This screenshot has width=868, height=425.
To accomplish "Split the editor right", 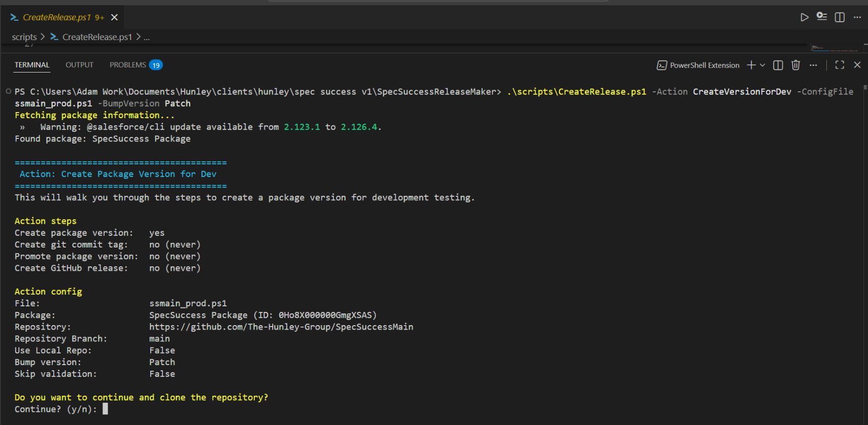I will click(840, 17).
